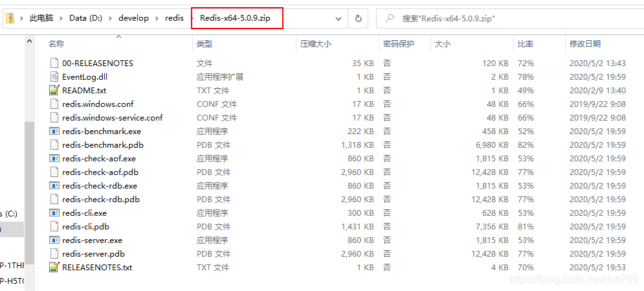Click the 49% ratio of README.txt
Image resolution: width=644 pixels, height=291 pixels.
526,91
